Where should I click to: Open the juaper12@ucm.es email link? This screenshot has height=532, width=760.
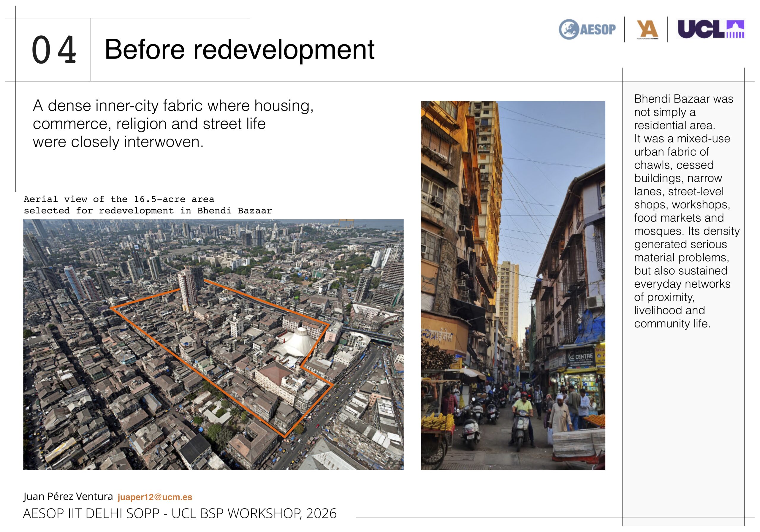pos(155,497)
